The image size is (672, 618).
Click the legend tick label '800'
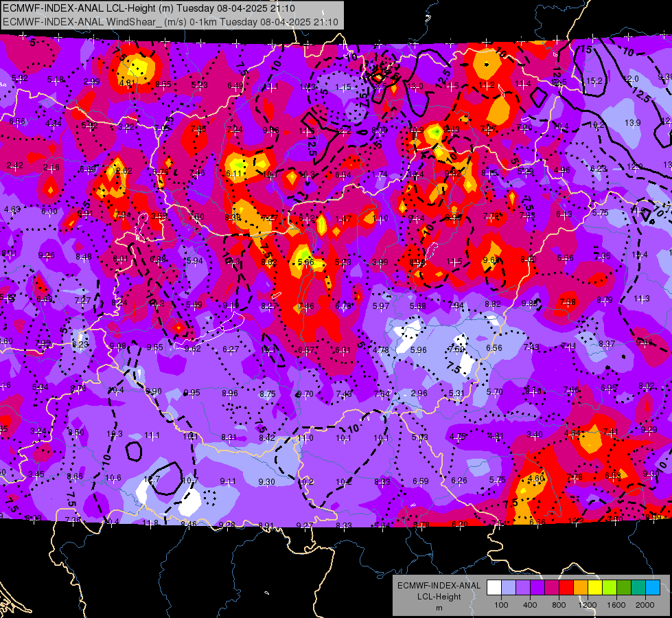tap(559, 605)
